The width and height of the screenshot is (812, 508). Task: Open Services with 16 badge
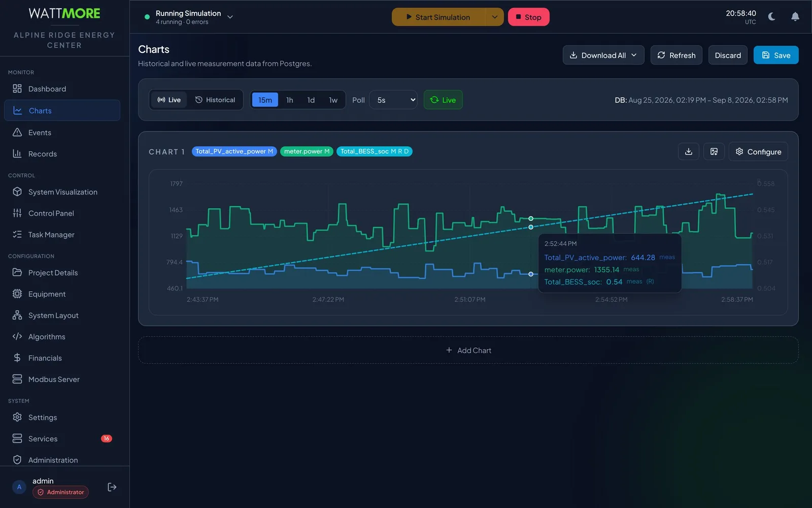point(62,439)
